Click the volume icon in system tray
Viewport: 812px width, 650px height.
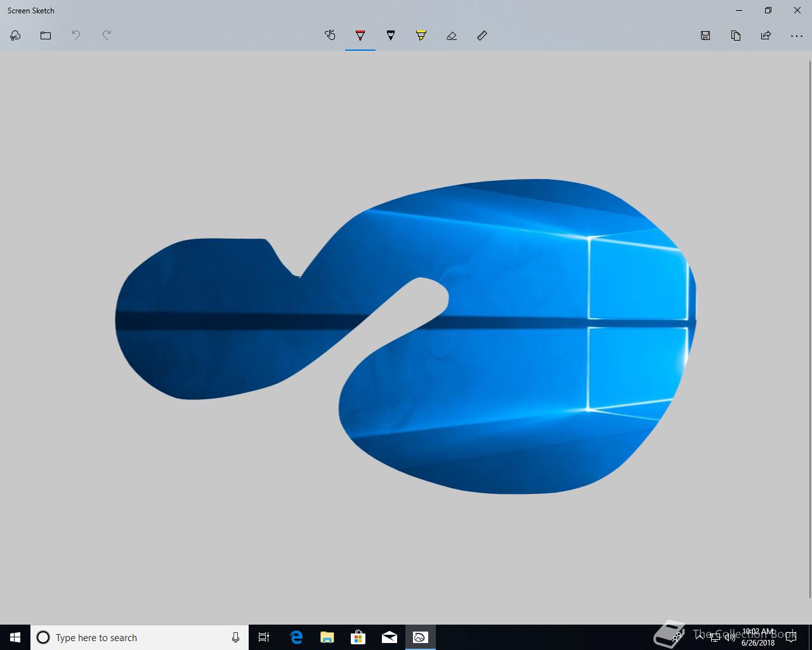[x=730, y=637]
